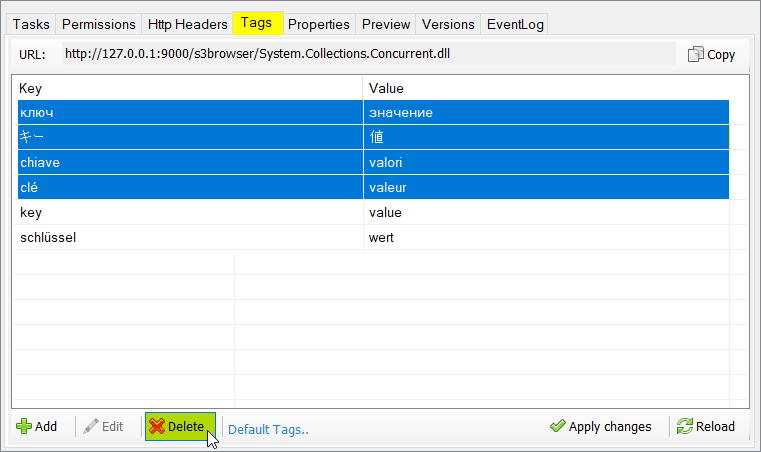Sort by the Value column header
The image size is (761, 452).
[x=546, y=88]
